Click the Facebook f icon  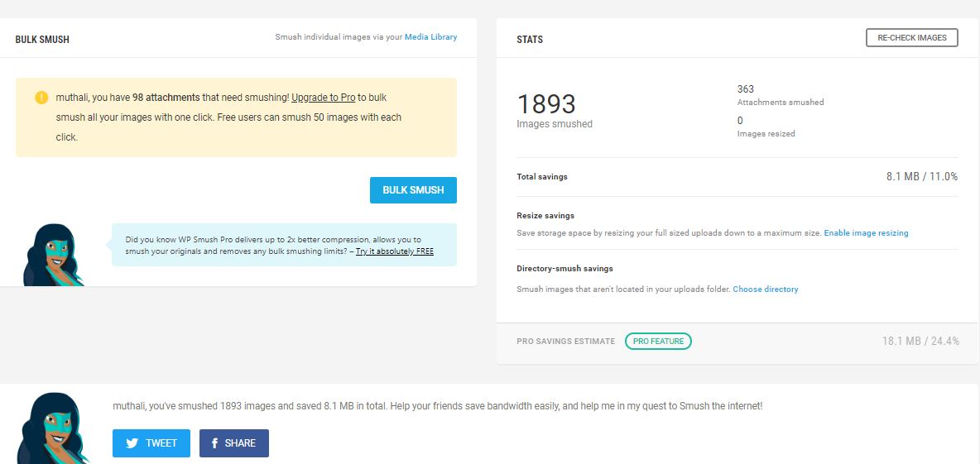214,443
